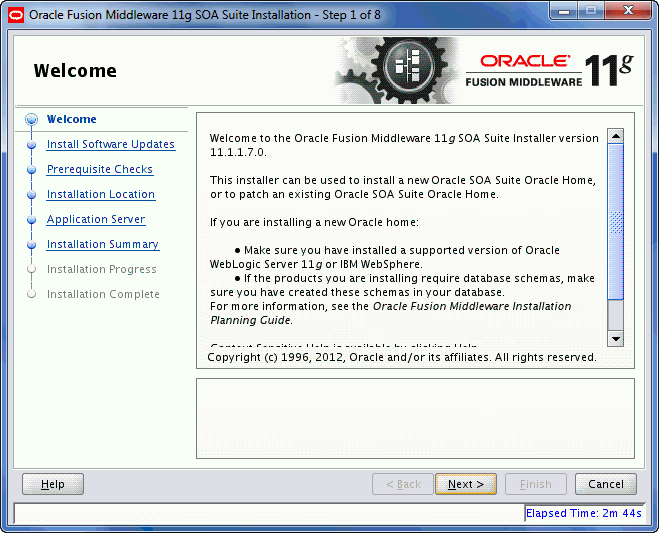Click the Installation Location step bullet
659x533 pixels.
point(32,195)
